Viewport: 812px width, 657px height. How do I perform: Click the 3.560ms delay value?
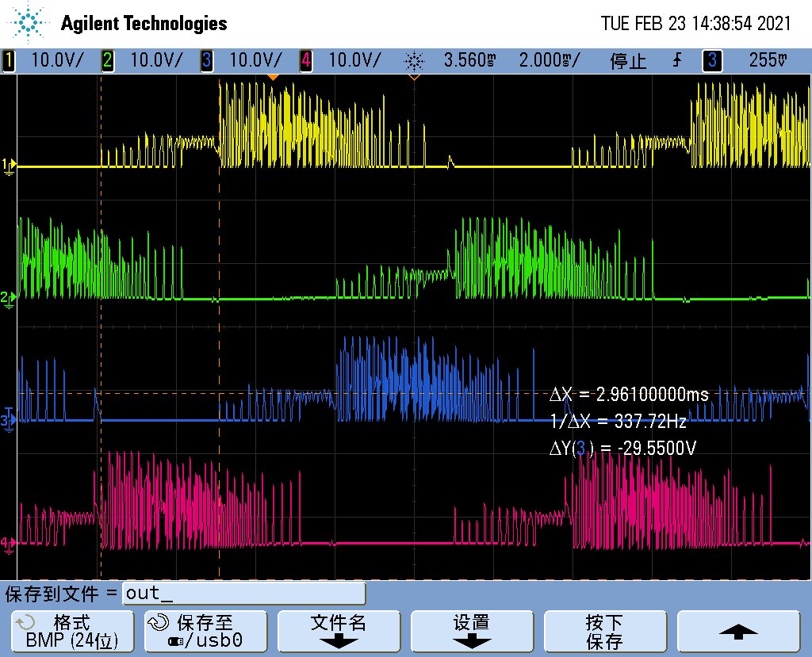click(x=469, y=60)
